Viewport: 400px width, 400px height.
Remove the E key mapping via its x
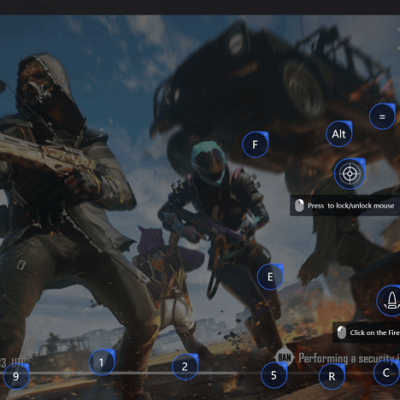(x=280, y=266)
